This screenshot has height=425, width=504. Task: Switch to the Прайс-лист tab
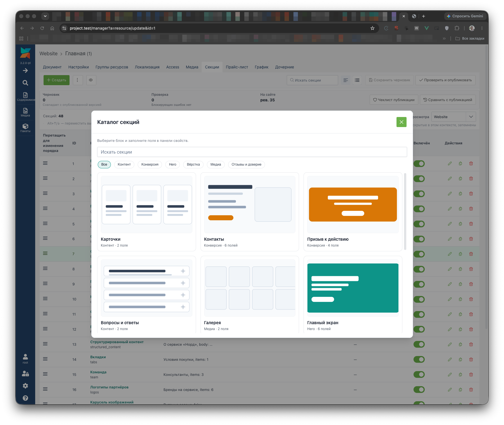pyautogui.click(x=237, y=67)
